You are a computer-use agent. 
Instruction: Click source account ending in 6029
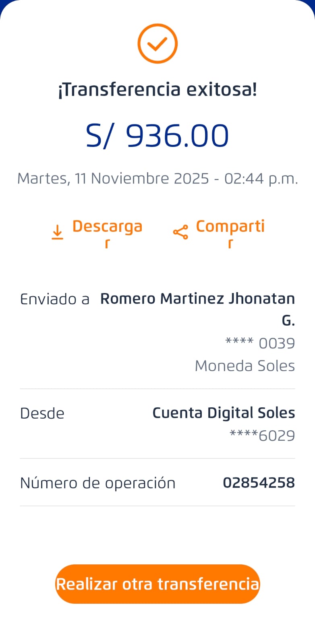262,436
